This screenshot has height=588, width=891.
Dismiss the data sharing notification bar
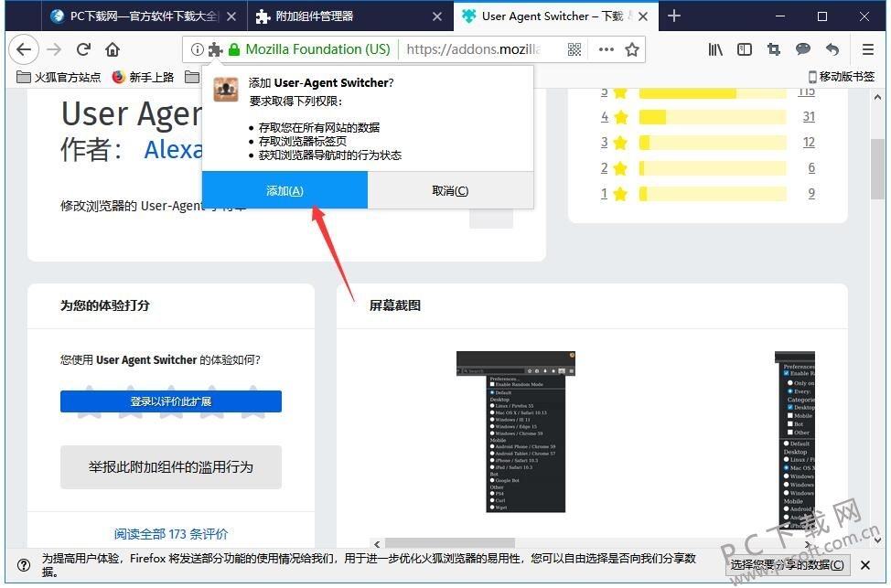(x=864, y=565)
